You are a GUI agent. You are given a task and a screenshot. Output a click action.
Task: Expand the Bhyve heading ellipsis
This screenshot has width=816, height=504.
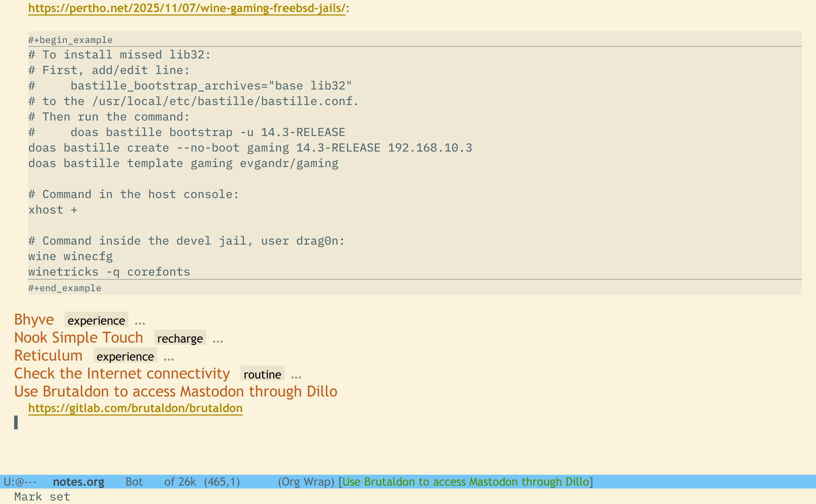pyautogui.click(x=140, y=321)
